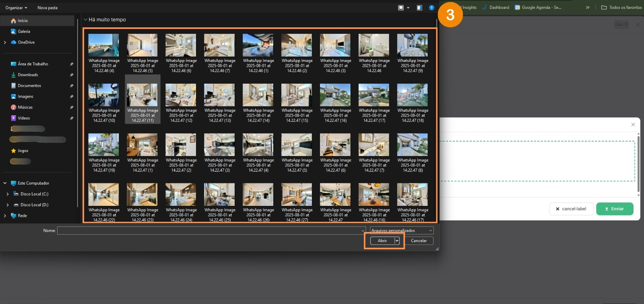The width and height of the screenshot is (644, 304).
Task: Collapse the Este Computador tree node
Action: (5, 183)
